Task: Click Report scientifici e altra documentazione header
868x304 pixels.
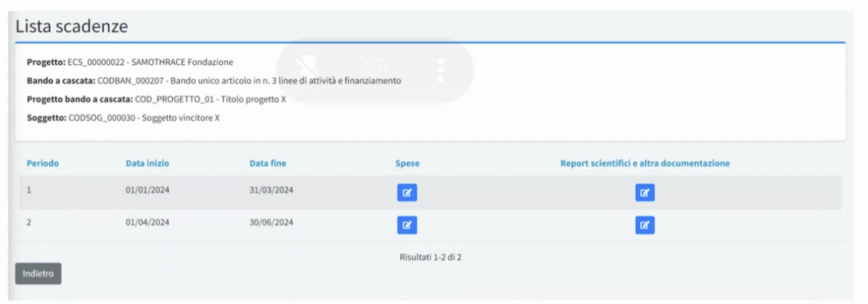Action: (x=645, y=163)
